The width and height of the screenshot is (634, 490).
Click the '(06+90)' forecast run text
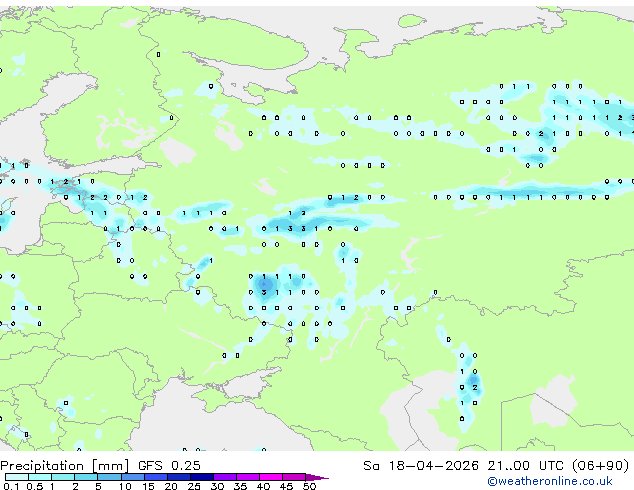click(x=601, y=466)
